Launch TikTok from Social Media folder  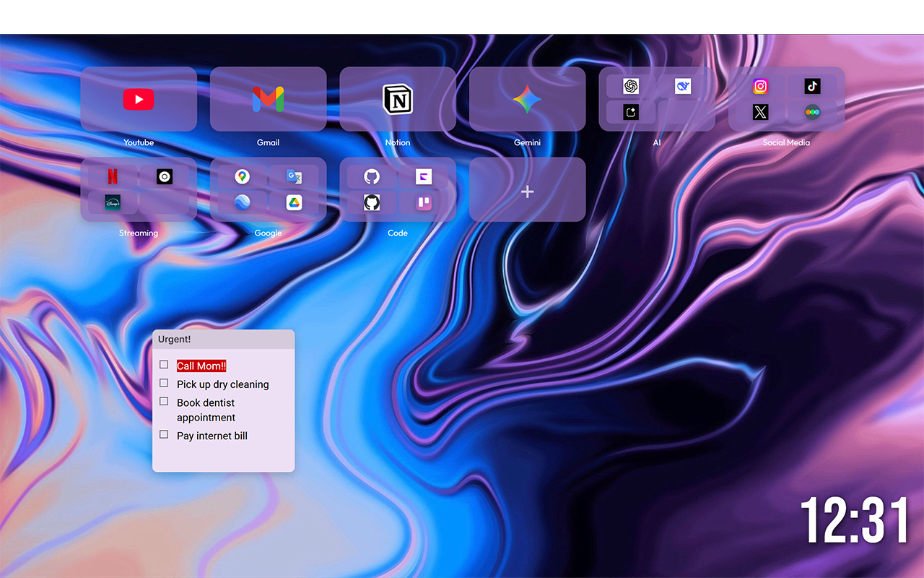click(812, 87)
